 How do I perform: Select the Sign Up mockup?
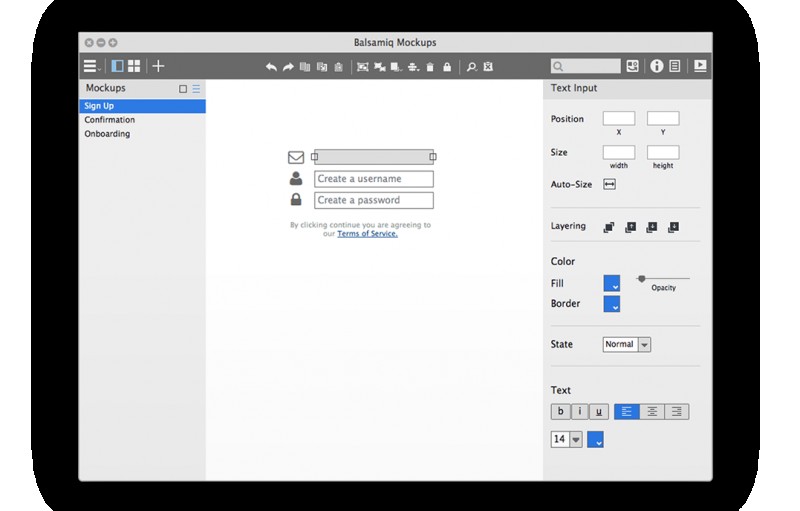142,106
